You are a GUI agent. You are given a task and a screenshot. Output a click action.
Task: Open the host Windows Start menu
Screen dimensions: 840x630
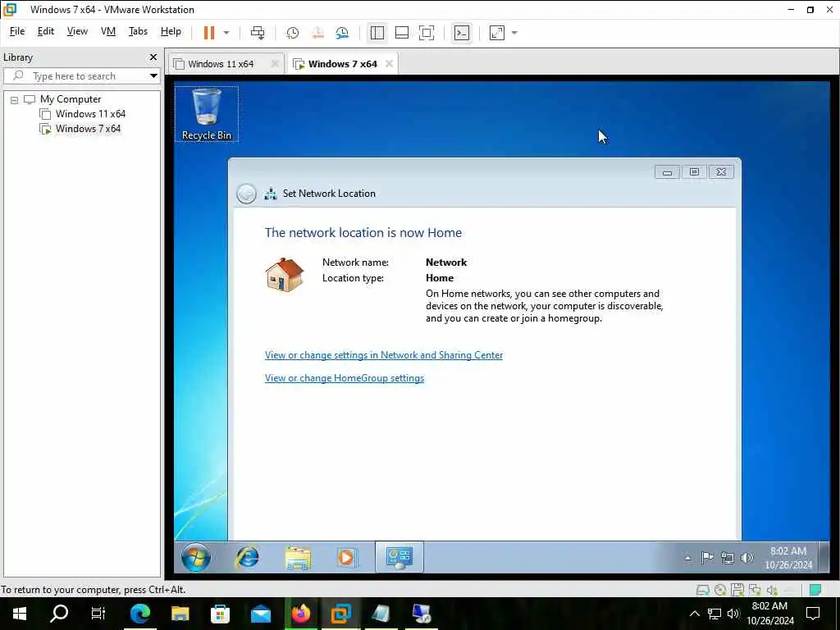[20, 614]
